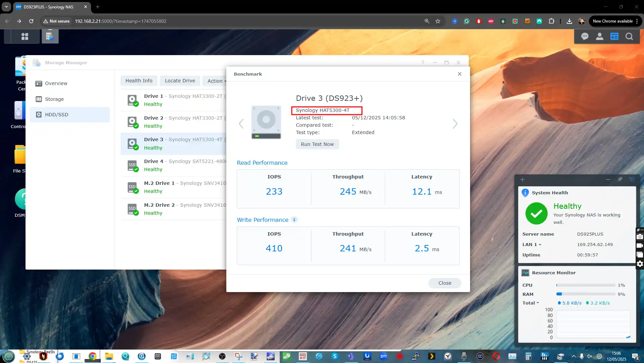Screen dimensions: 644x363
Task: Select HDD/SSD in Storage Manager sidebar
Action: pos(70,115)
